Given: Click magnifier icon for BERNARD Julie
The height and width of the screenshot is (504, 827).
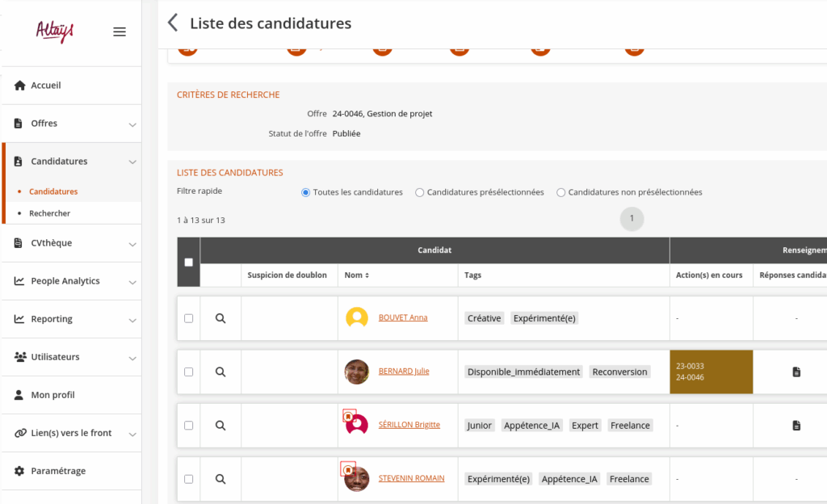Looking at the screenshot, I should point(220,372).
